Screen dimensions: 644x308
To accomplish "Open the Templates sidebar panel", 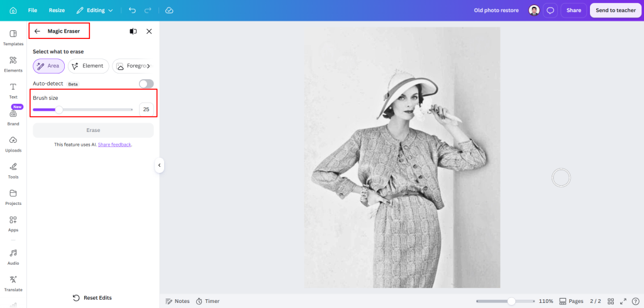I will 13,38.
